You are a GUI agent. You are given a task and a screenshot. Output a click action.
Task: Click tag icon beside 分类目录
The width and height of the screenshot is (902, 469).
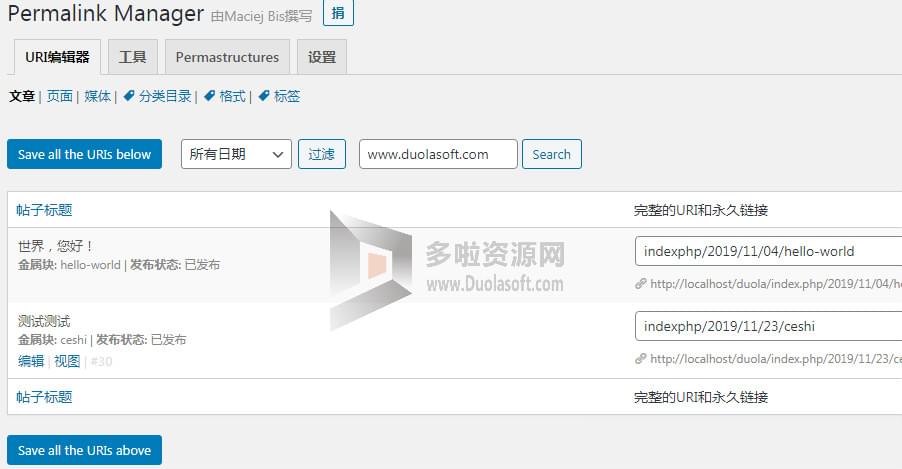click(x=129, y=96)
